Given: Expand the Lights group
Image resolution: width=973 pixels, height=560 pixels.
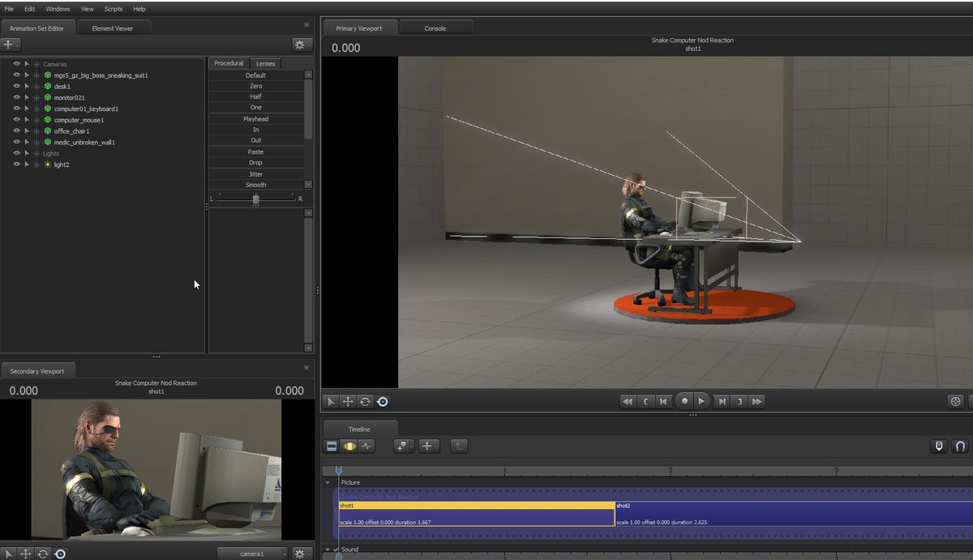Looking at the screenshot, I should (36, 153).
